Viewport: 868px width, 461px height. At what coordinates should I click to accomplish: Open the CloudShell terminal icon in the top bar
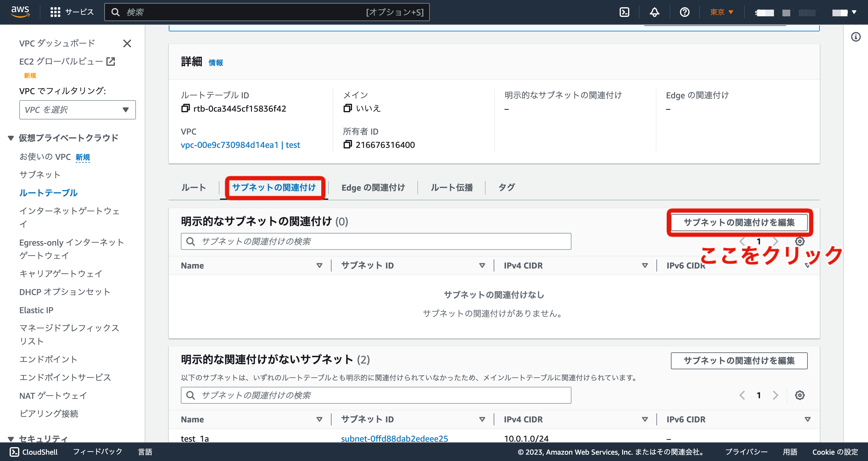625,12
